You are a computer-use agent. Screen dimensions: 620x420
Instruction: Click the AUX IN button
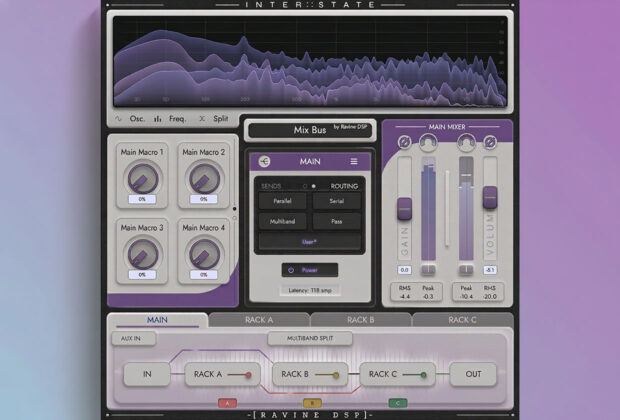[x=133, y=339]
